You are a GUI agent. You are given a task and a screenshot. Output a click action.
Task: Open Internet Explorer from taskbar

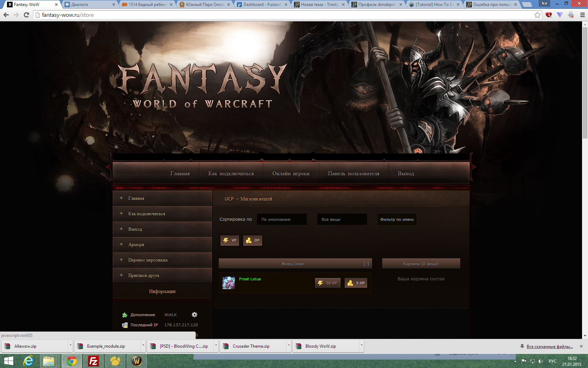point(28,361)
